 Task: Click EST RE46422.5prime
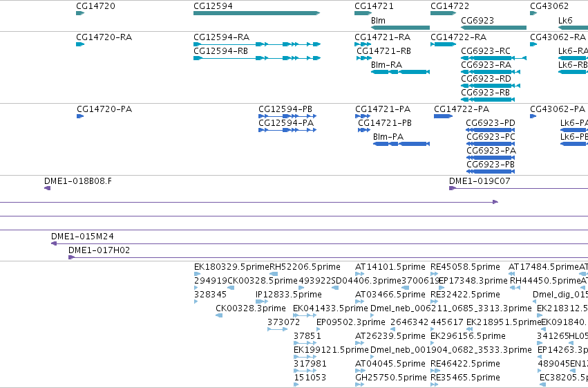435,371
